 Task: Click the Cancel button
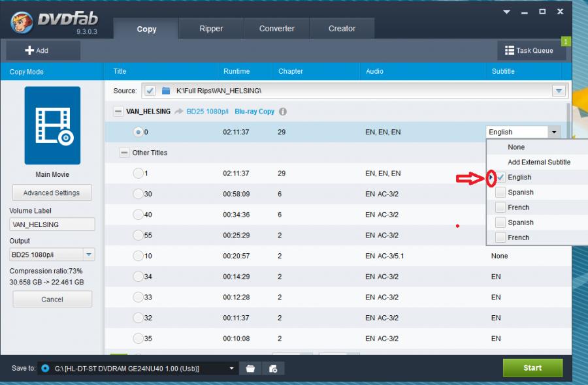pyautogui.click(x=52, y=300)
